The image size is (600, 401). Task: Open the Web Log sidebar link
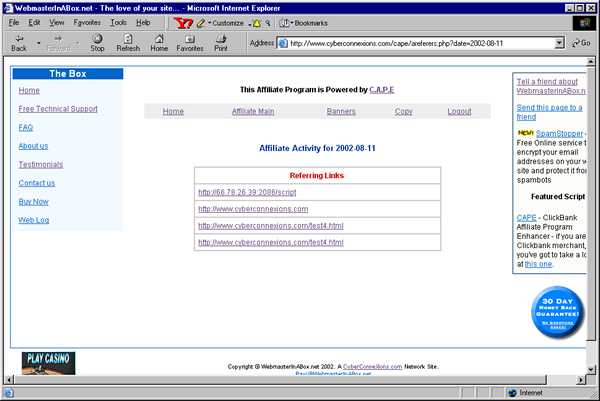[x=34, y=220]
